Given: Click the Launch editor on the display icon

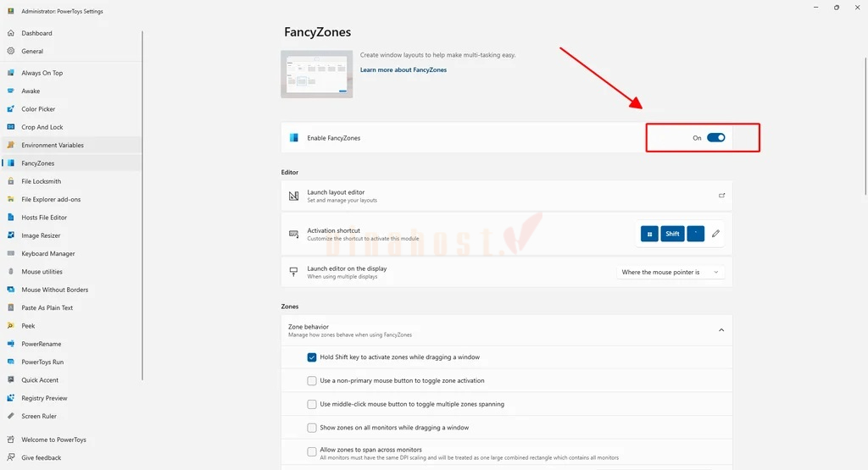Looking at the screenshot, I should pos(294,272).
